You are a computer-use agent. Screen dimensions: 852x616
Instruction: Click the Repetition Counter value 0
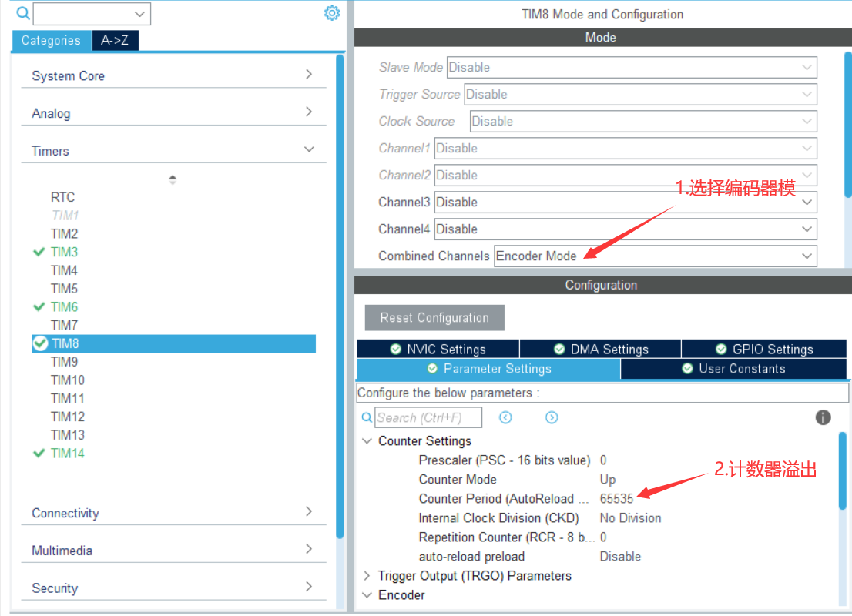point(603,537)
